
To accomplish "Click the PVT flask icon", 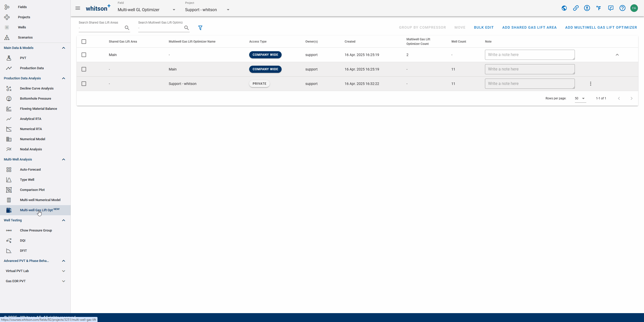I will pyautogui.click(x=9, y=58).
